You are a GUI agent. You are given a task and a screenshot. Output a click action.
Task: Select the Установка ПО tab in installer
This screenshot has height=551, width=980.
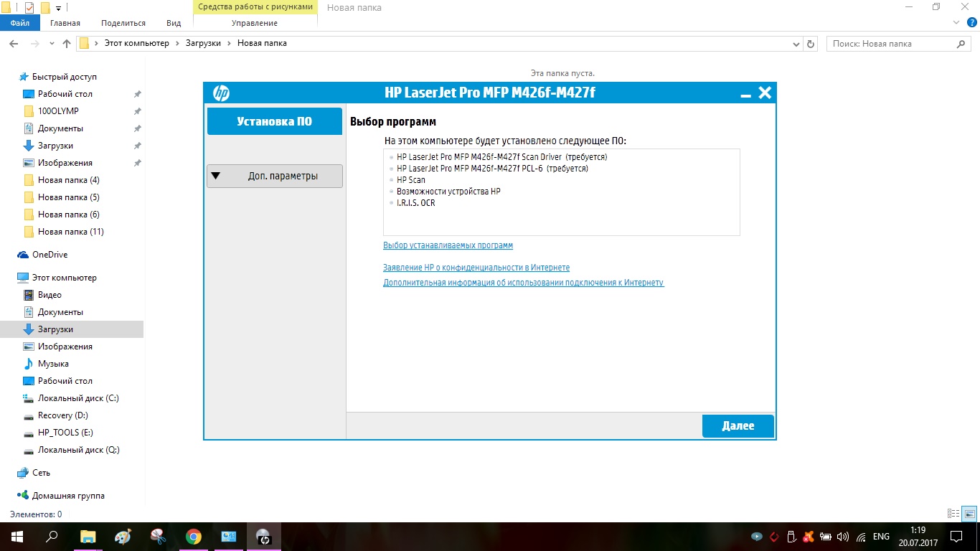[x=275, y=121]
